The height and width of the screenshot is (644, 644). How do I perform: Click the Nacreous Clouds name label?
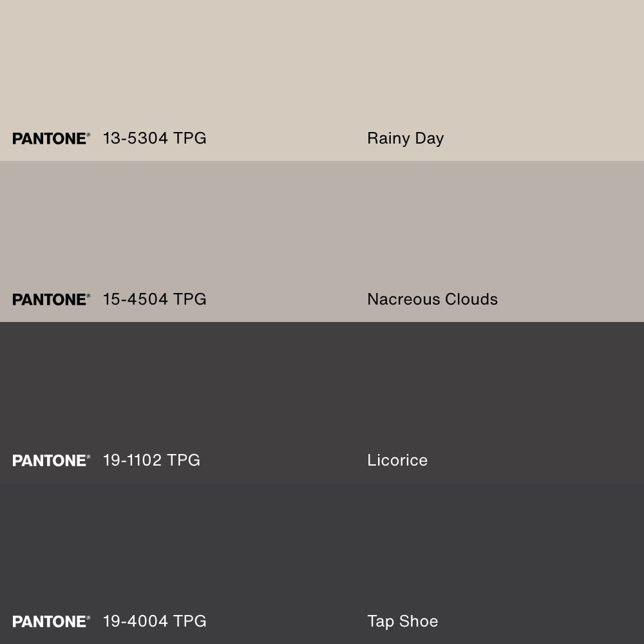click(433, 299)
